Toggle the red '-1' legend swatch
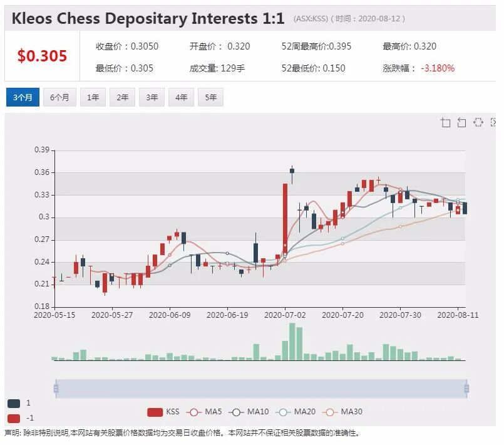Image resolution: width=504 pixels, height=445 pixels. (14, 418)
